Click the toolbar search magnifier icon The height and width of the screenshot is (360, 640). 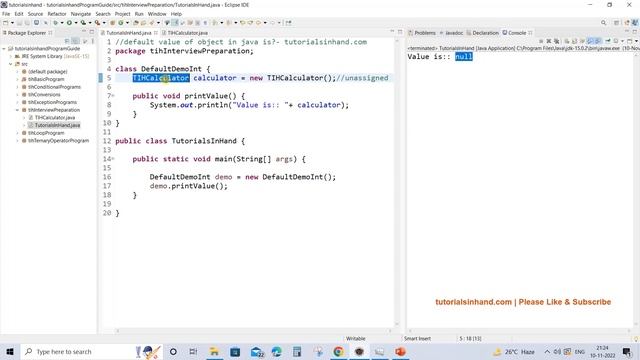click(x=603, y=23)
